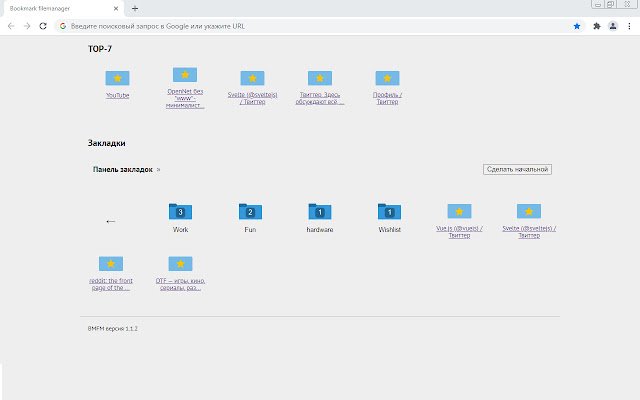The height and width of the screenshot is (400, 640).
Task: Open the 'Vue.js (@vuejs) / Твиттер' link
Action: pyautogui.click(x=459, y=232)
